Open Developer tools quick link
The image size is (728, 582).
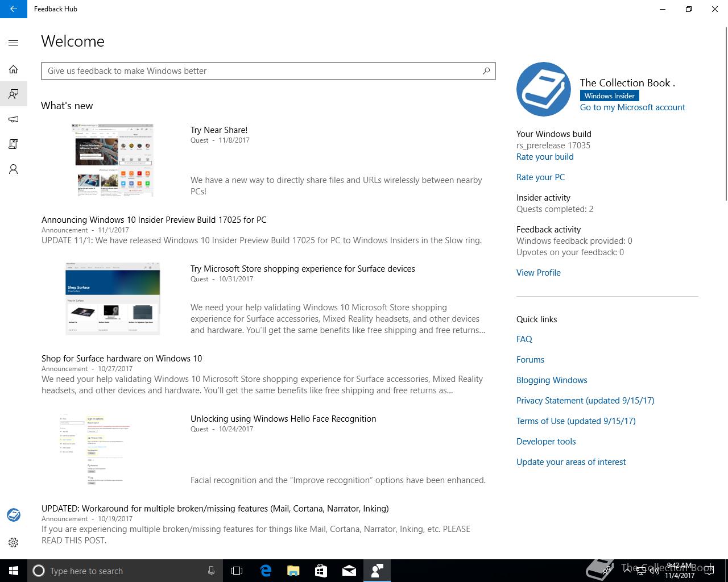546,442
